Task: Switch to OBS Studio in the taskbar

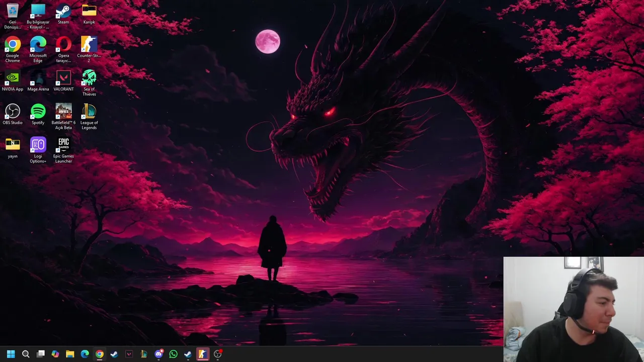Action: pyautogui.click(x=217, y=354)
